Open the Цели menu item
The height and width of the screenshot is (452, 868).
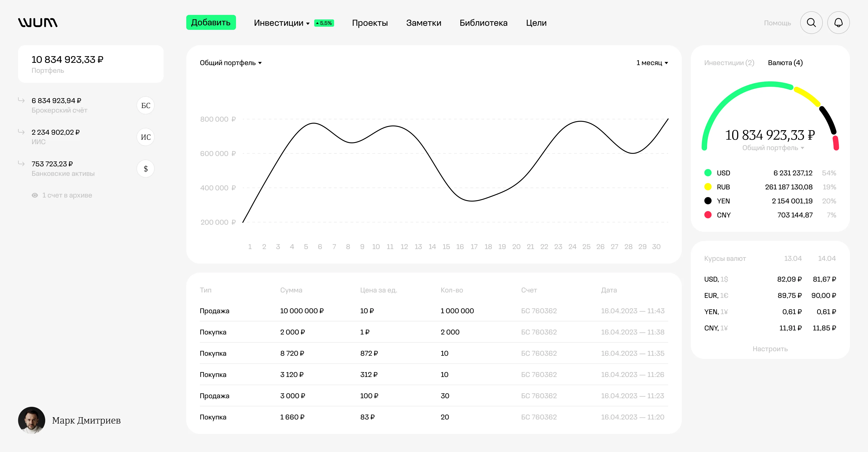pyautogui.click(x=536, y=23)
